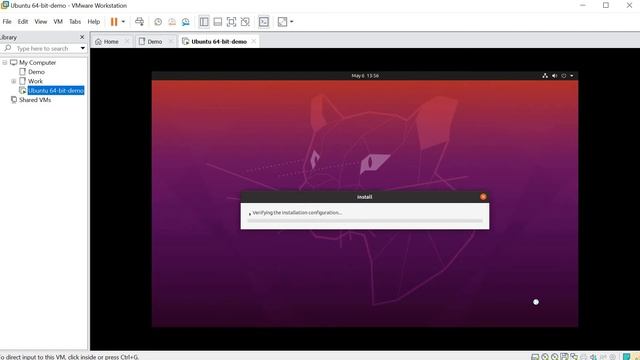Collapse the My Computer tree node
640x360 pixels.
pyautogui.click(x=5, y=62)
